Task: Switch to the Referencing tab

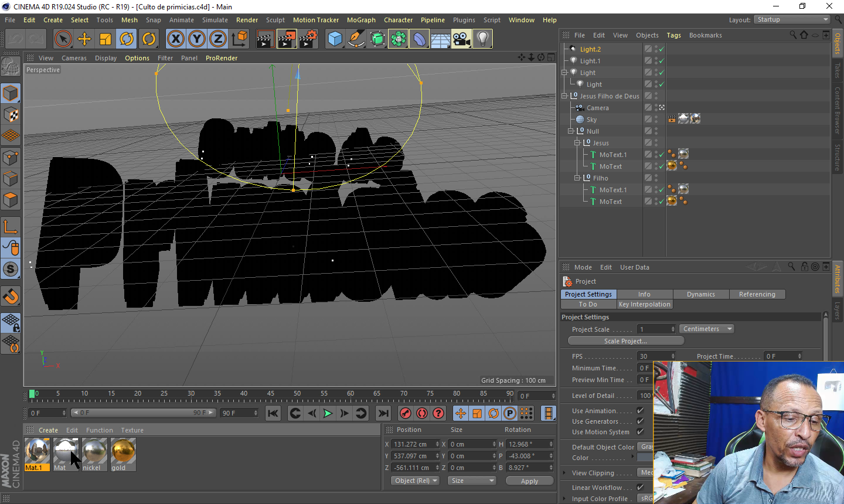Action: coord(757,294)
